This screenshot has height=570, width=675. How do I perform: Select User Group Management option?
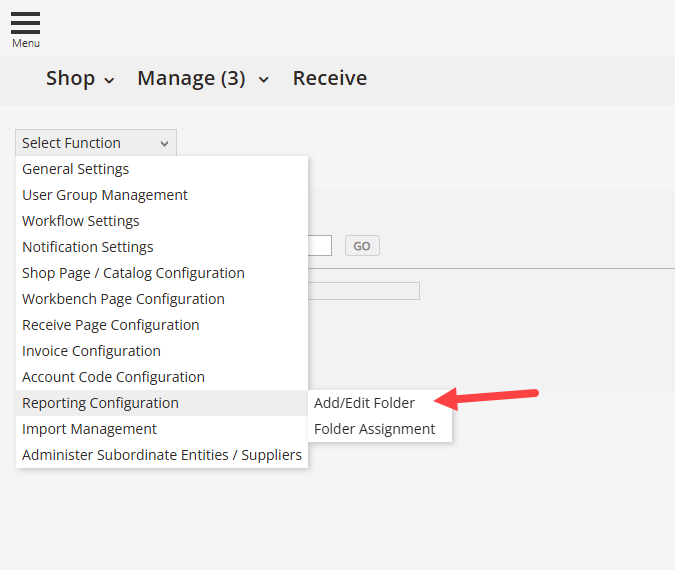click(162, 195)
